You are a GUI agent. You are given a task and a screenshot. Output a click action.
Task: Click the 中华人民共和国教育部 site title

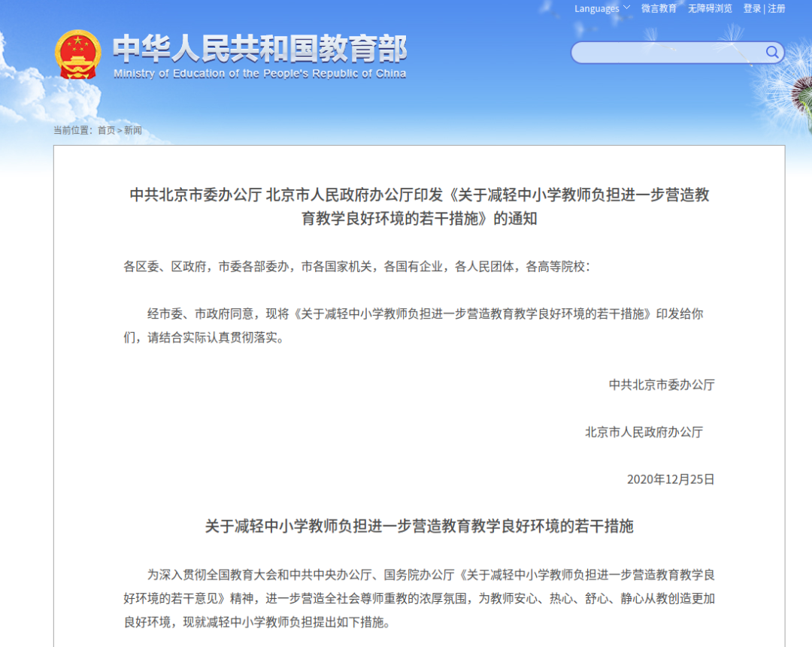(x=260, y=49)
